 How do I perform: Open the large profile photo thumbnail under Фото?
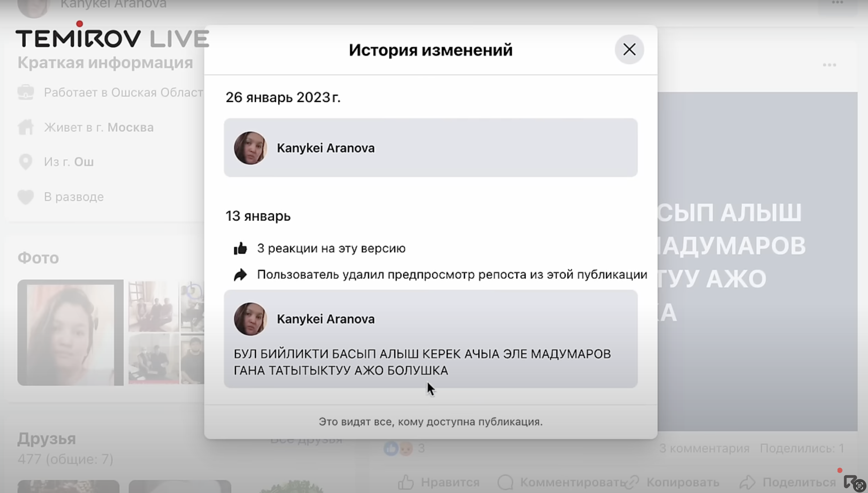point(71,333)
